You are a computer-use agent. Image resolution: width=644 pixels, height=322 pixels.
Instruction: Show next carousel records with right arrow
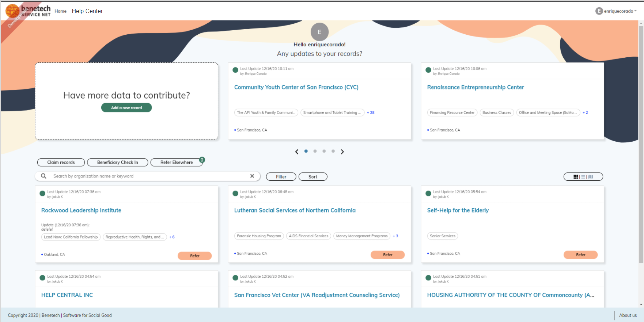(x=342, y=152)
